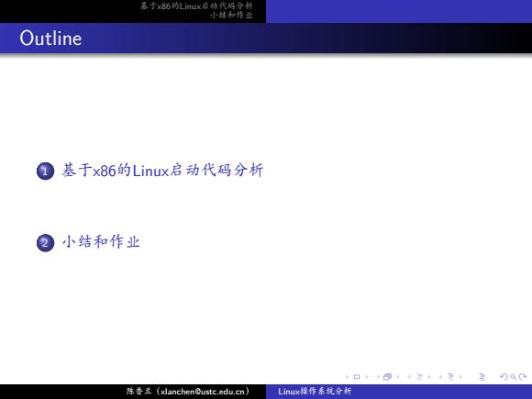
Task: Go to next slide via right arrow beside square
Action: (x=367, y=377)
